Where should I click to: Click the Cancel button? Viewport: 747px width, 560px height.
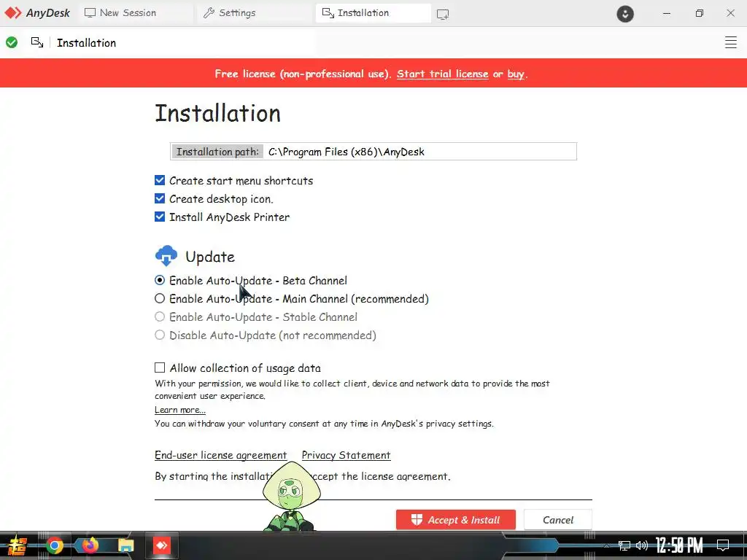pos(558,519)
